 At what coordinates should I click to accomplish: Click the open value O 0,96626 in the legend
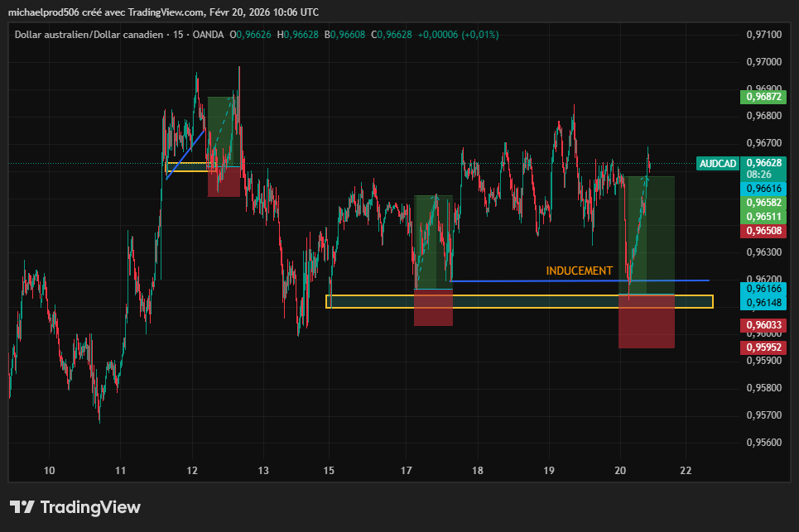[250, 35]
